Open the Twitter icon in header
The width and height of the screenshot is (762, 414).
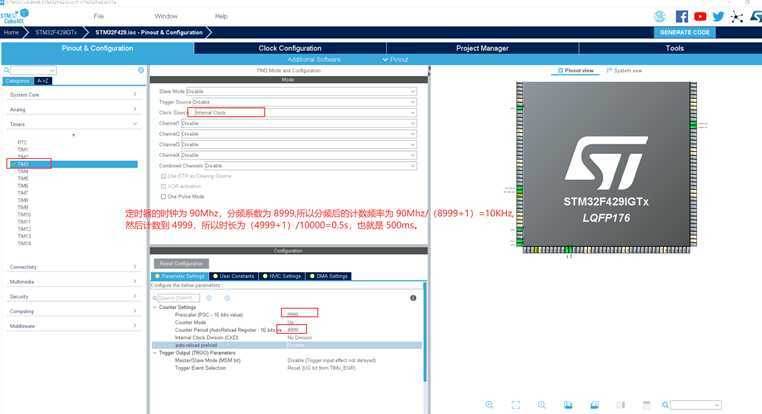click(718, 17)
